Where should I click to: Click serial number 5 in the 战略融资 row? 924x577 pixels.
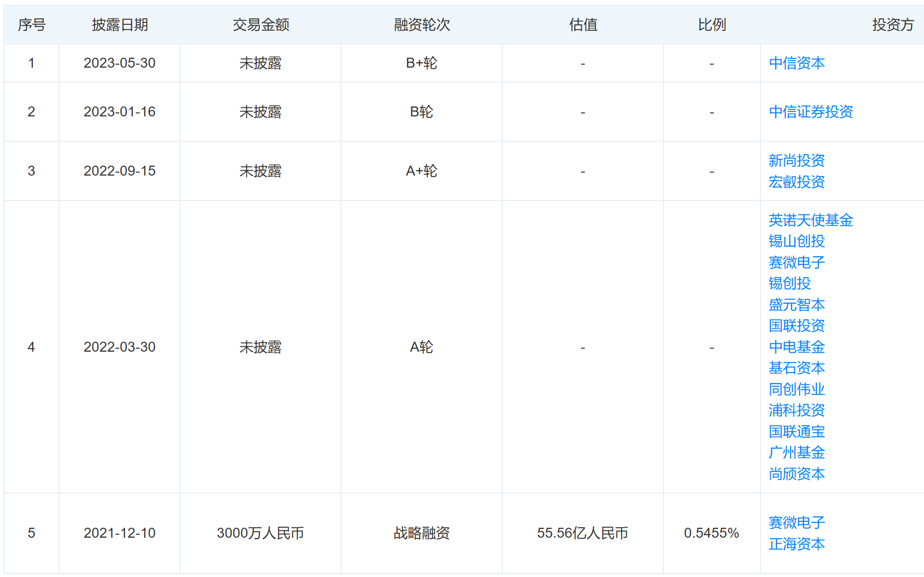coord(31,533)
